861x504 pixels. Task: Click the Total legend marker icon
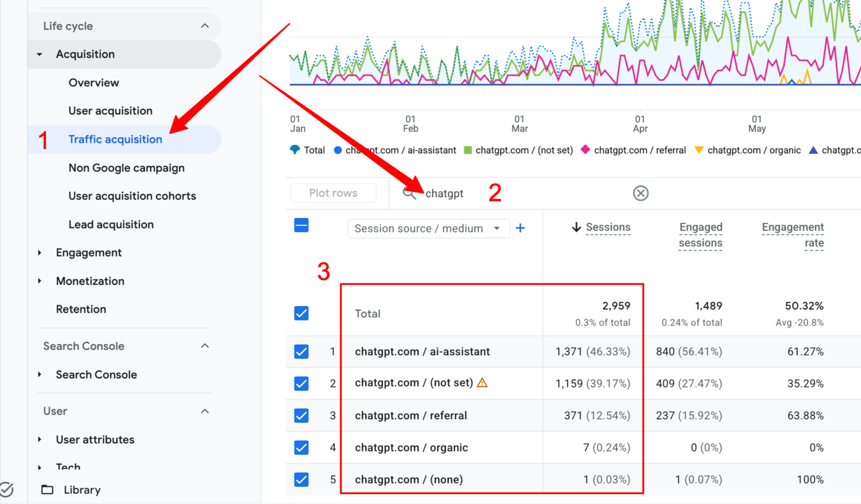(x=295, y=150)
